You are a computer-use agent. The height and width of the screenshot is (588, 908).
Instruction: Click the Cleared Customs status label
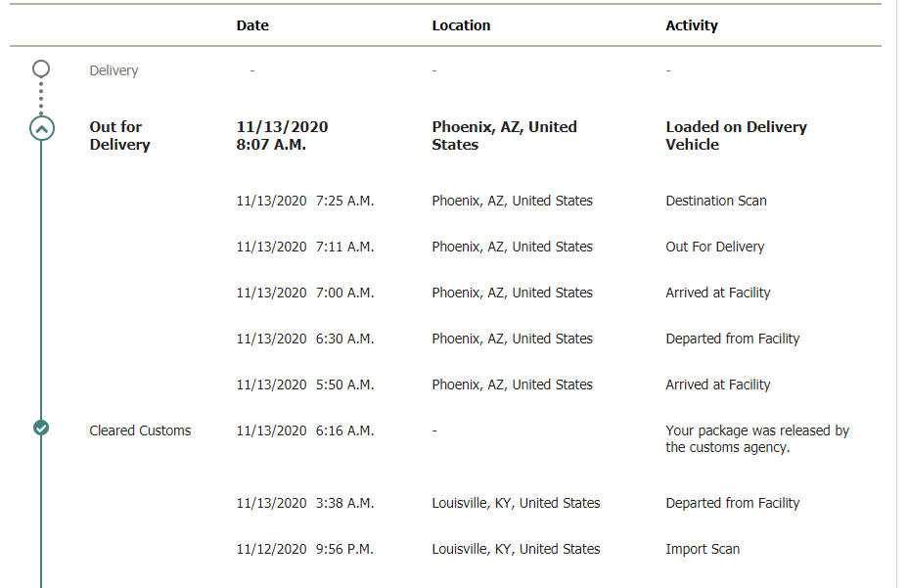tap(140, 430)
